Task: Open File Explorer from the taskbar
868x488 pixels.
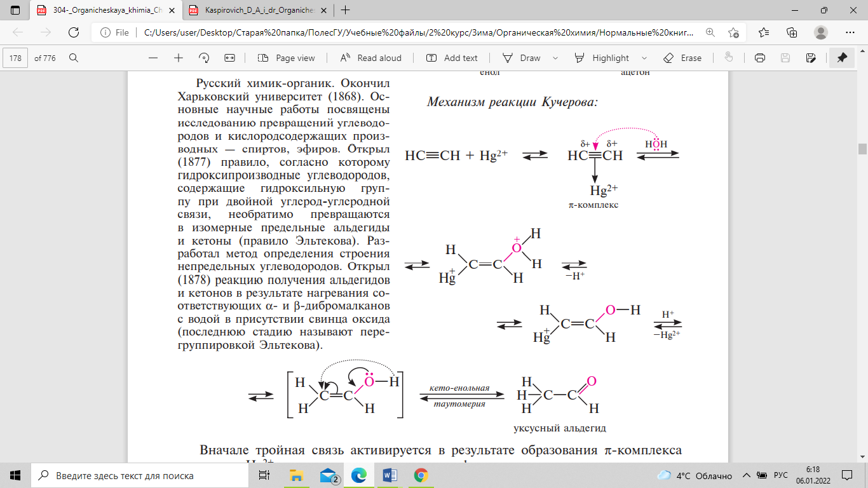Action: [x=297, y=475]
